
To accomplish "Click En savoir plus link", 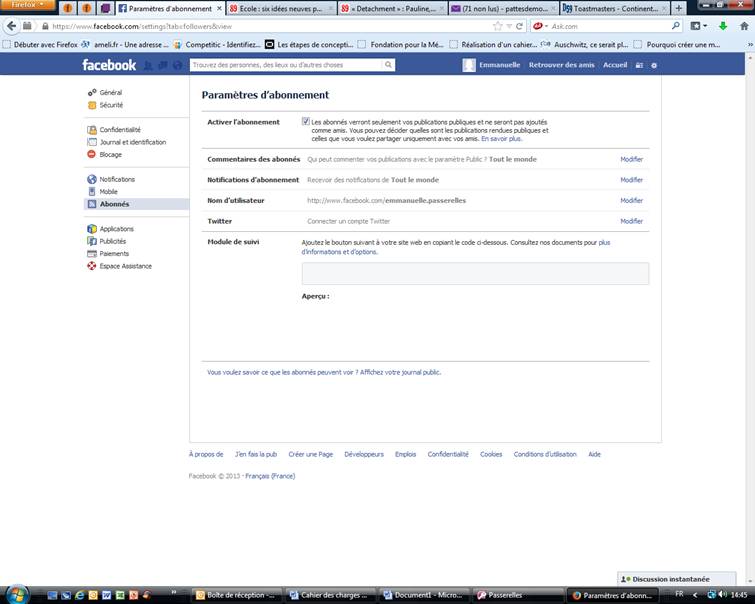I will (501, 139).
